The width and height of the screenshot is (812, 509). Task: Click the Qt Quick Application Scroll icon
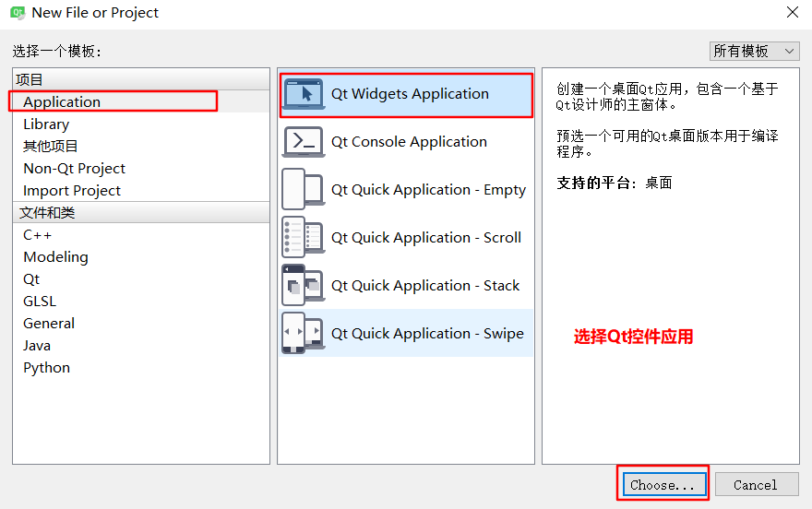304,237
